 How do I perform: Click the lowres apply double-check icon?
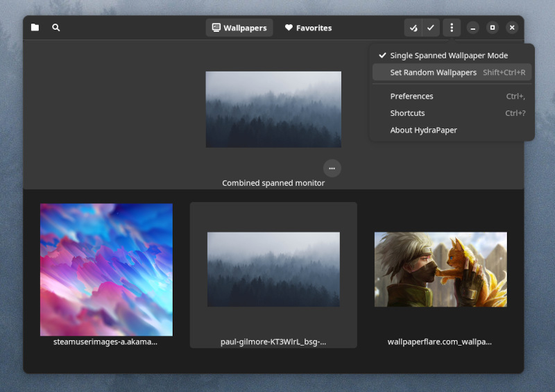[x=413, y=28]
